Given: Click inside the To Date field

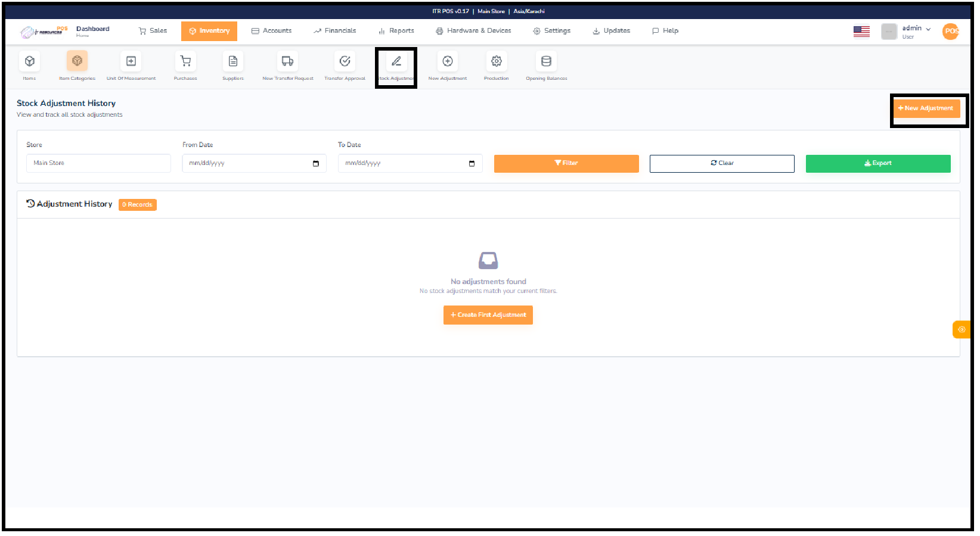Looking at the screenshot, I should [410, 163].
